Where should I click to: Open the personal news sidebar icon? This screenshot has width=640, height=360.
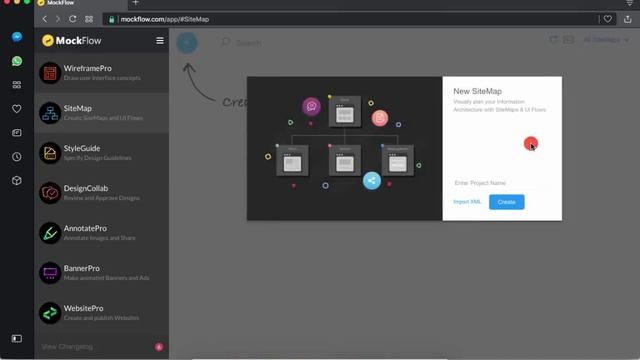coord(17,133)
